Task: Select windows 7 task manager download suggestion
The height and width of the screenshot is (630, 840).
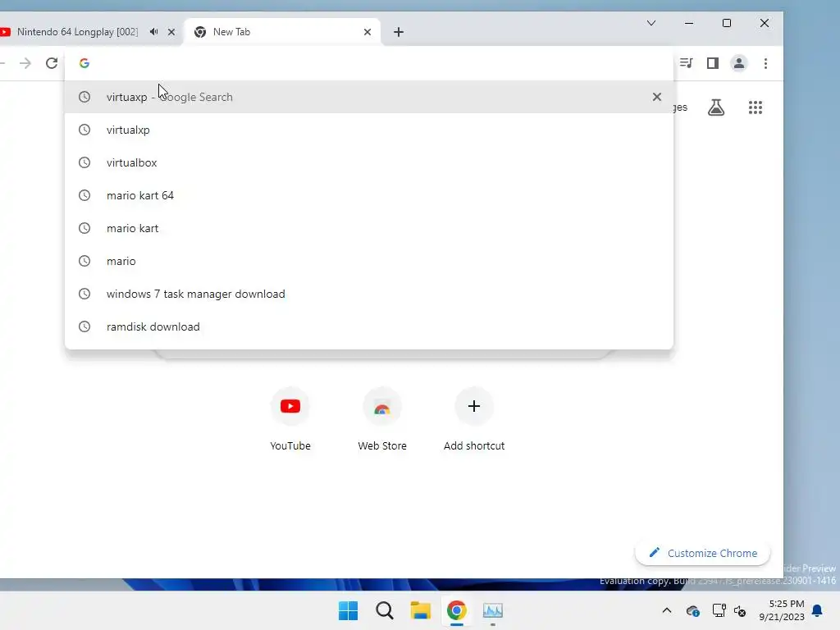Action: point(368,294)
